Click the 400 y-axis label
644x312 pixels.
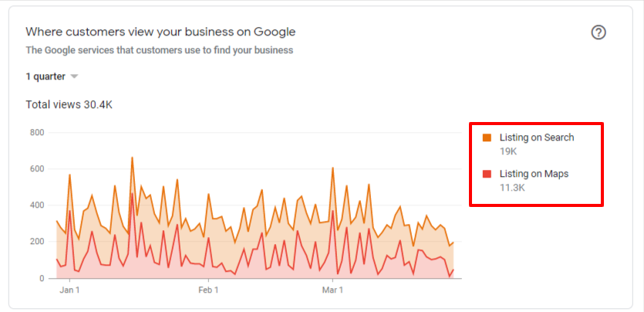36,205
